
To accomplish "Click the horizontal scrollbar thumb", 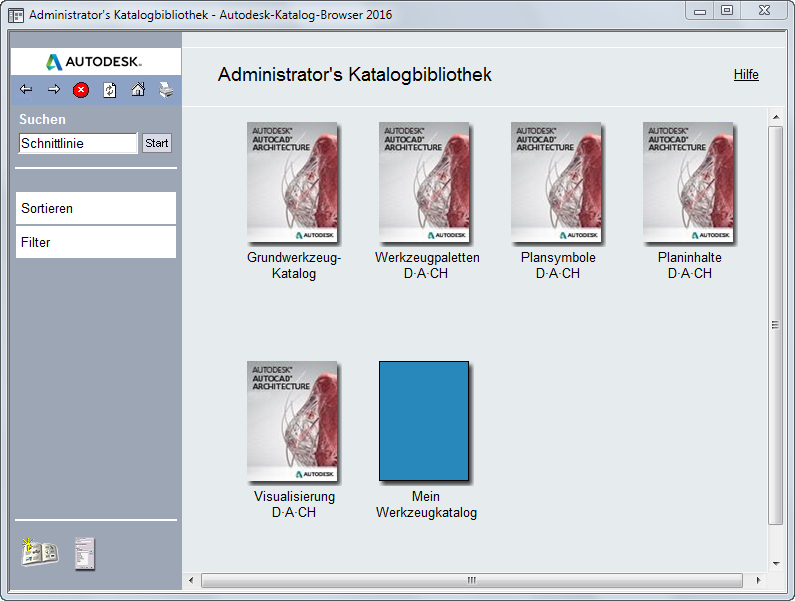I will click(472, 580).
